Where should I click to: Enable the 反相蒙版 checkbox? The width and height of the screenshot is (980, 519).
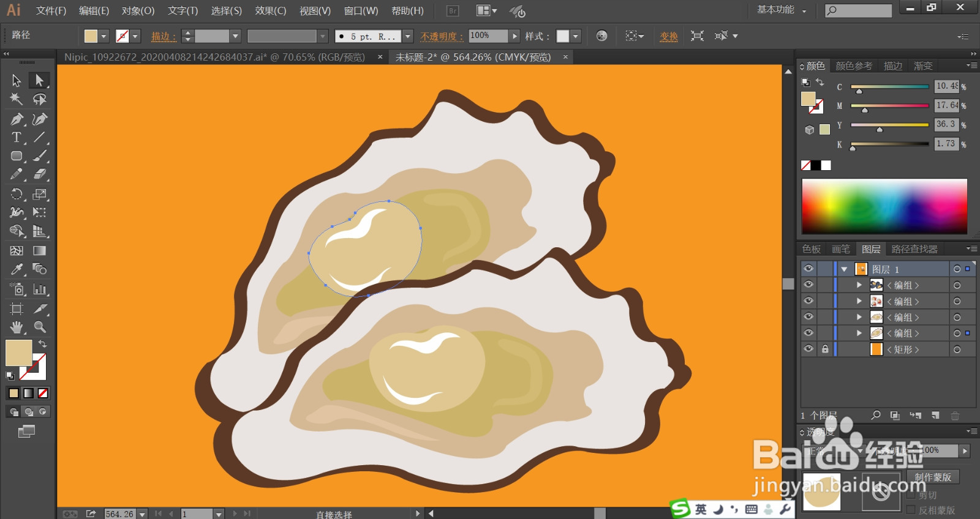911,510
